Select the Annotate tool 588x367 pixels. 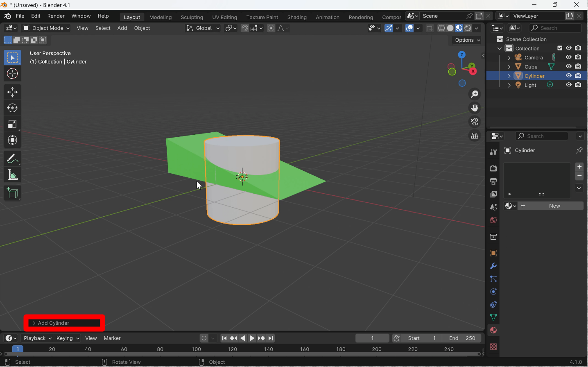click(12, 159)
